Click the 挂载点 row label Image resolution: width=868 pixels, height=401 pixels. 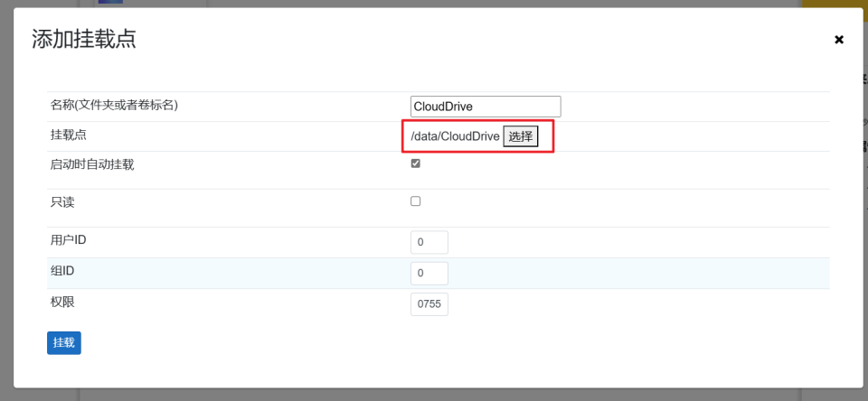coord(68,135)
